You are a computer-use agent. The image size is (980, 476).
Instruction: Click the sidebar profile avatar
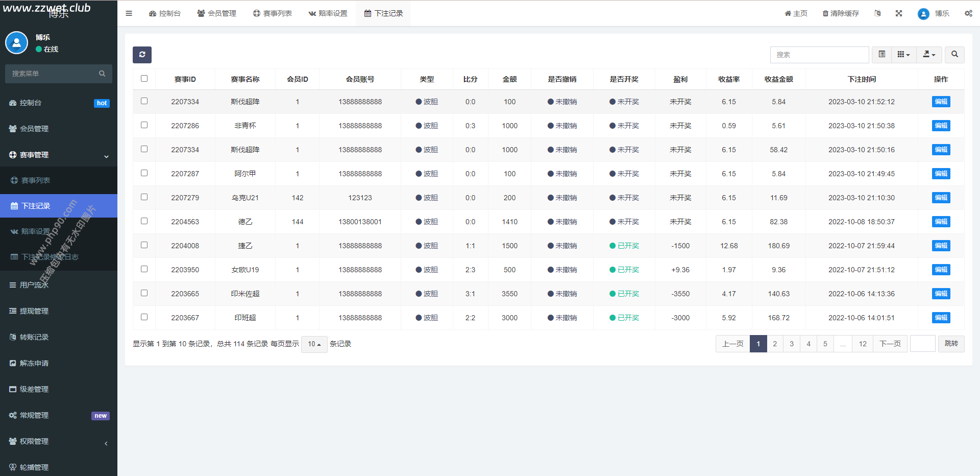[x=16, y=43]
